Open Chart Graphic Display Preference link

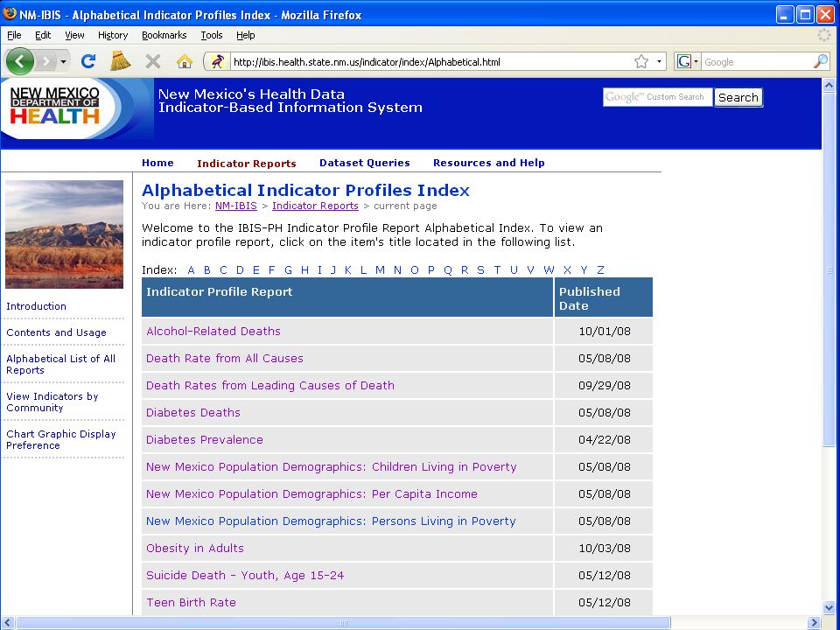(61, 439)
